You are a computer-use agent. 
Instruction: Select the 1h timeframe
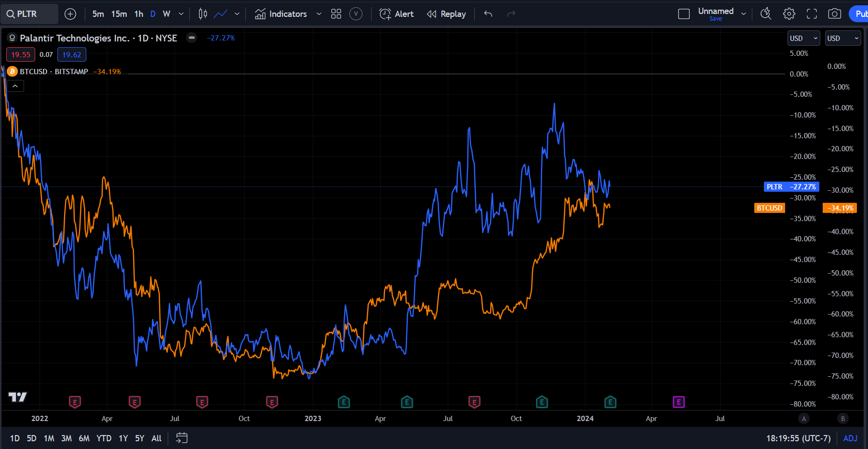click(139, 14)
